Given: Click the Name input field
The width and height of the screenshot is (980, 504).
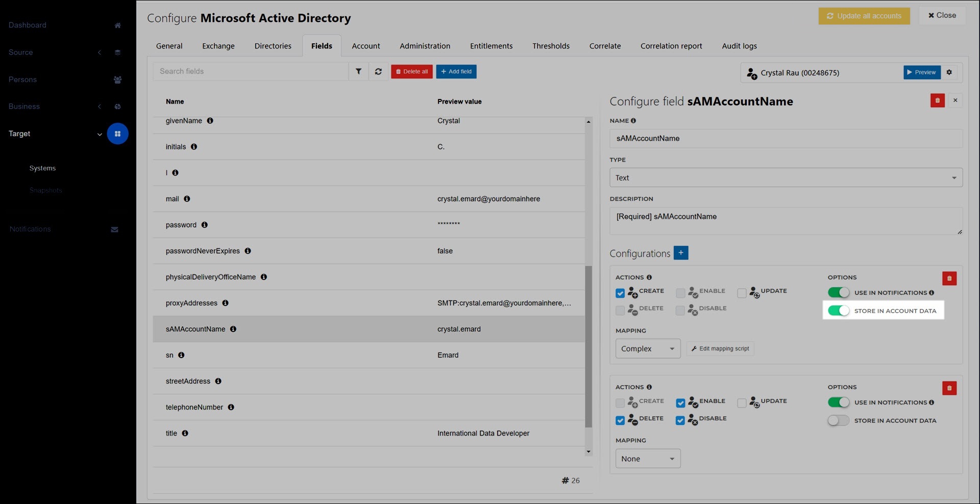Looking at the screenshot, I should pyautogui.click(x=786, y=138).
